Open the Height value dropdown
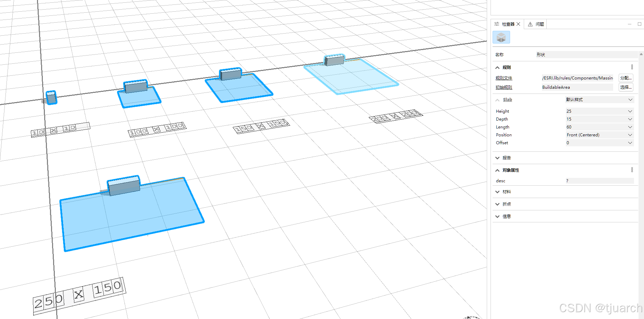 (x=630, y=111)
